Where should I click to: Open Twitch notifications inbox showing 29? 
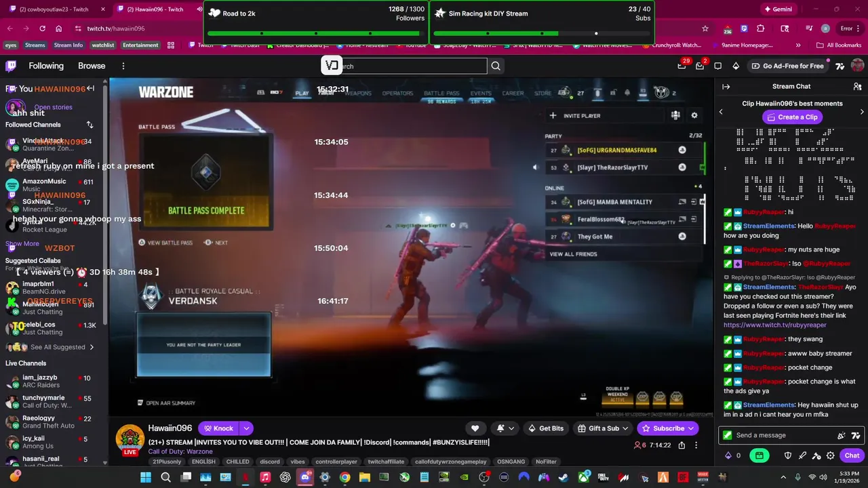(682, 66)
